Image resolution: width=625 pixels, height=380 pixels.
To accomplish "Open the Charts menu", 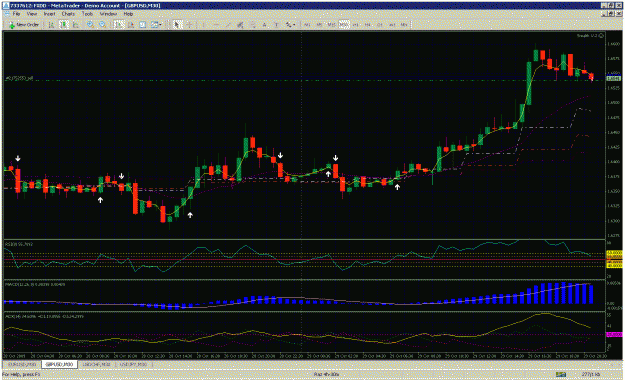I will 68,14.
